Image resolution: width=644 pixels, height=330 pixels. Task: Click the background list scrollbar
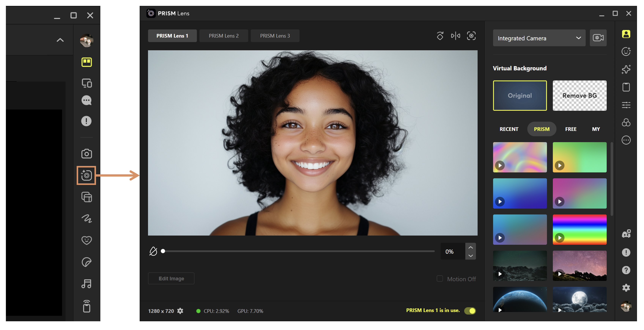click(x=612, y=179)
